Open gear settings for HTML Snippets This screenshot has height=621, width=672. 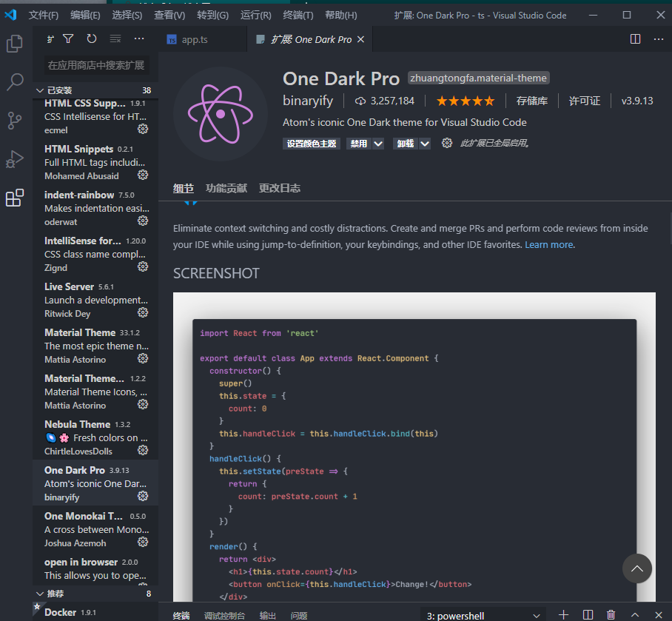pos(143,175)
